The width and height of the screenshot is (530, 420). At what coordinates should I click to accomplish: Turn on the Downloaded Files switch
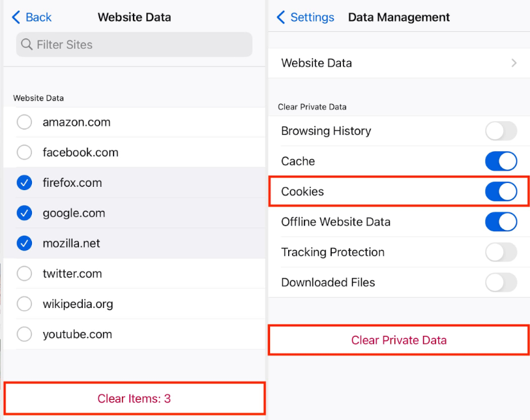(501, 283)
